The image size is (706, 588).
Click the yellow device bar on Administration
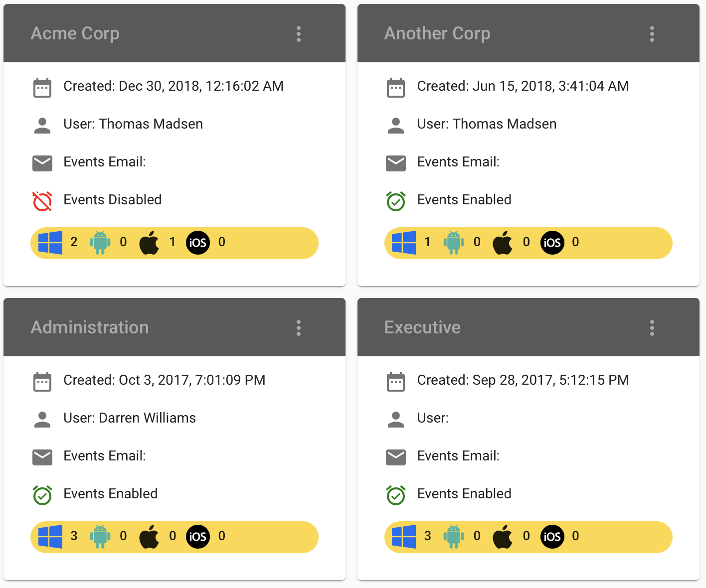175,537
